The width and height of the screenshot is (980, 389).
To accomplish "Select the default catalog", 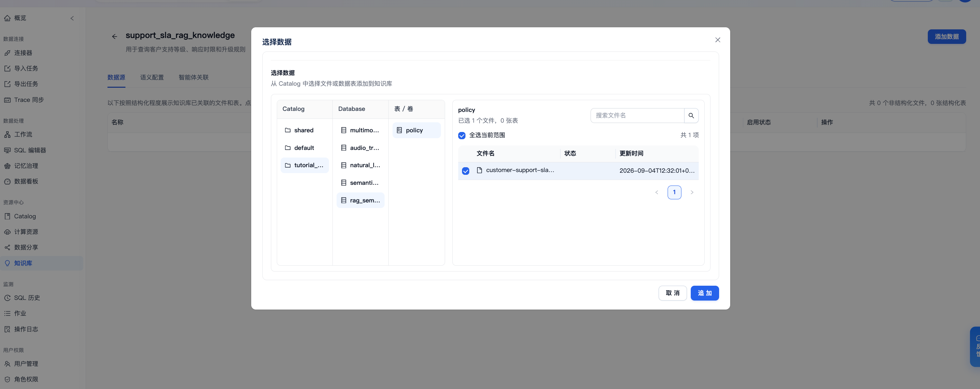I will pos(304,148).
